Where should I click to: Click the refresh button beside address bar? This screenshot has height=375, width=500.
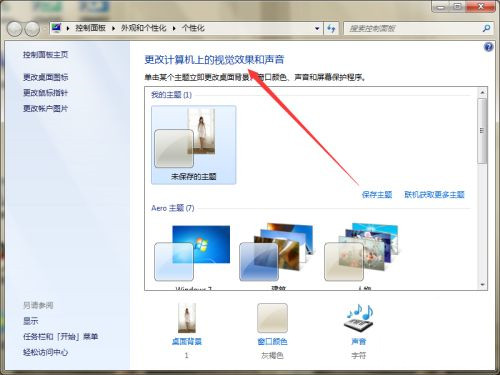pyautogui.click(x=331, y=29)
